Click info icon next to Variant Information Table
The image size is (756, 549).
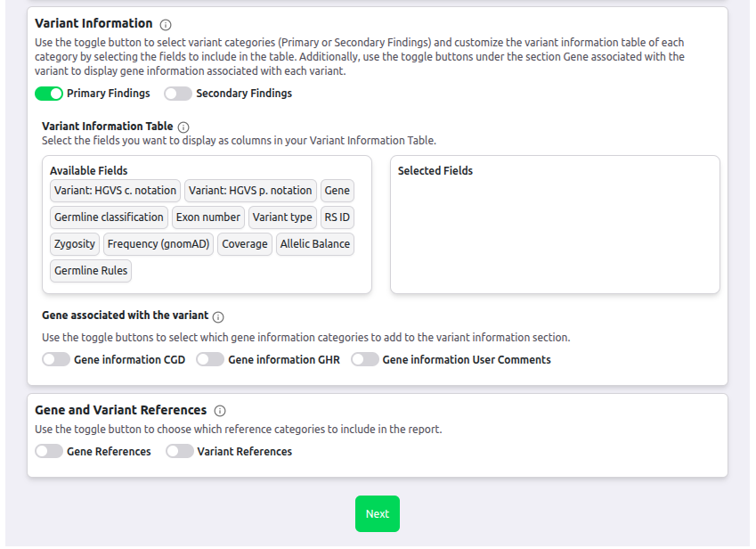click(x=183, y=127)
